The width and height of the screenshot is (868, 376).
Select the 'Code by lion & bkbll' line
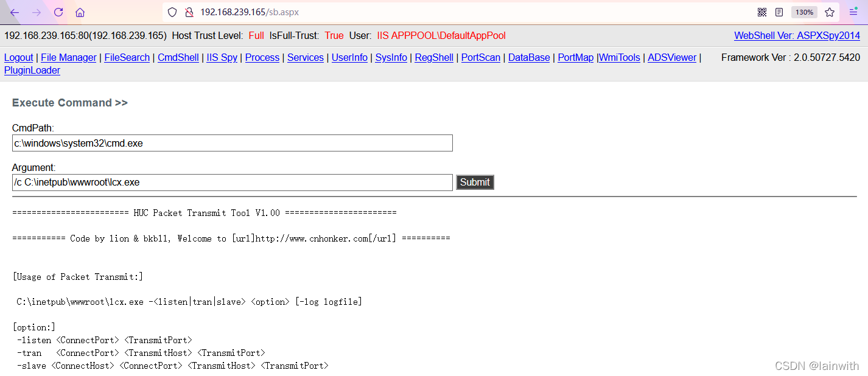click(231, 238)
